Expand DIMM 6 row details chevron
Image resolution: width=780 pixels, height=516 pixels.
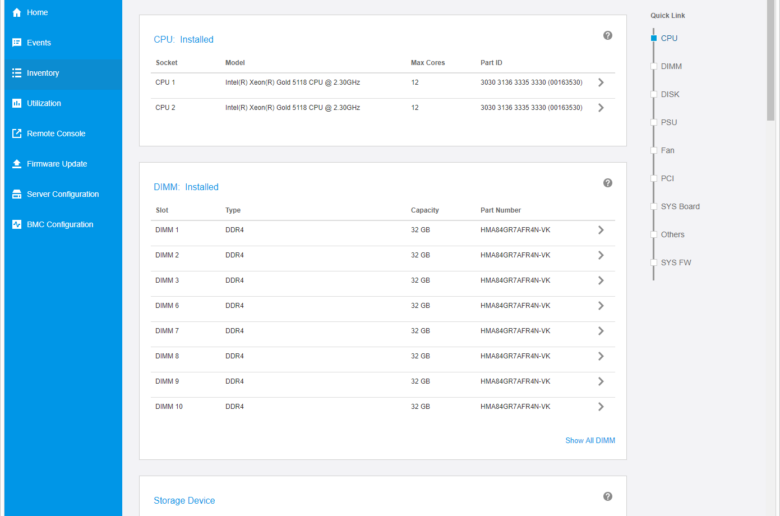[601, 306]
